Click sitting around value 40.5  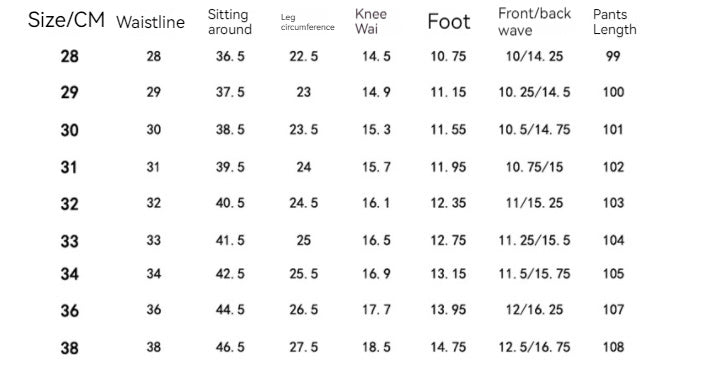click(230, 203)
